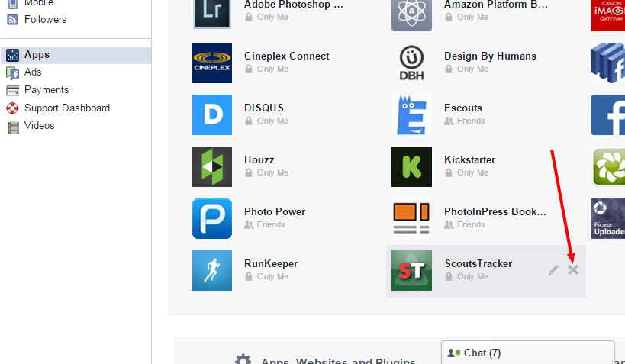Viewport: 625px width, 364px height.
Task: Open the Adobe Photoshop app name link
Action: pos(294,5)
